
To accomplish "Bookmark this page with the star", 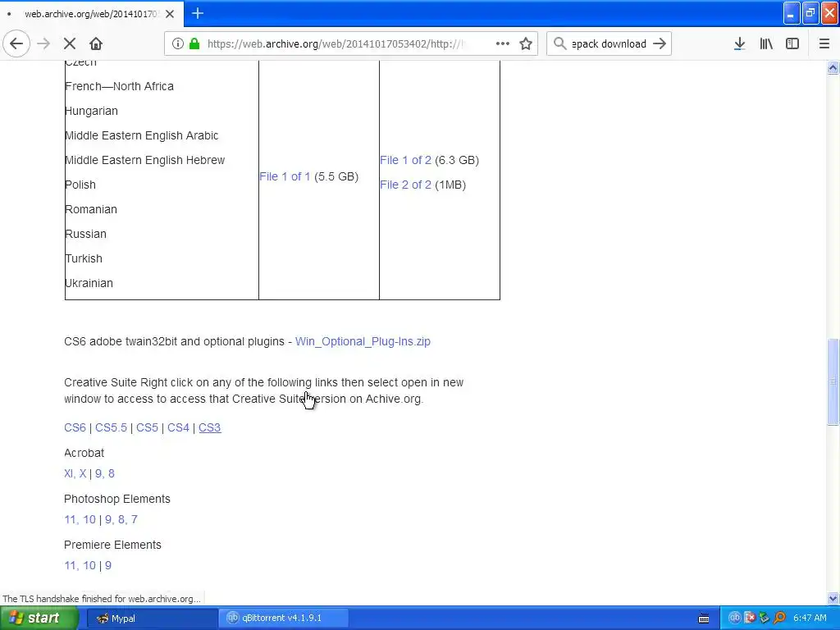I will (526, 44).
